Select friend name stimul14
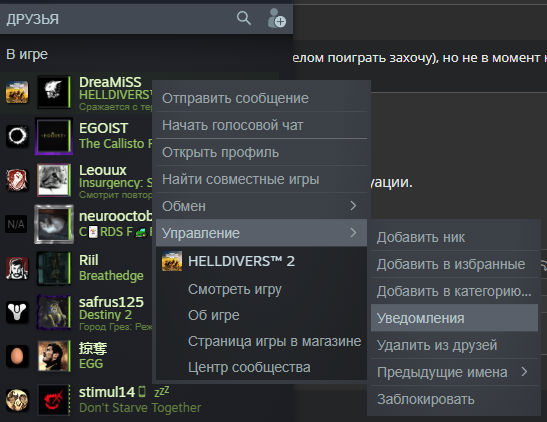547x422 pixels. (107, 392)
